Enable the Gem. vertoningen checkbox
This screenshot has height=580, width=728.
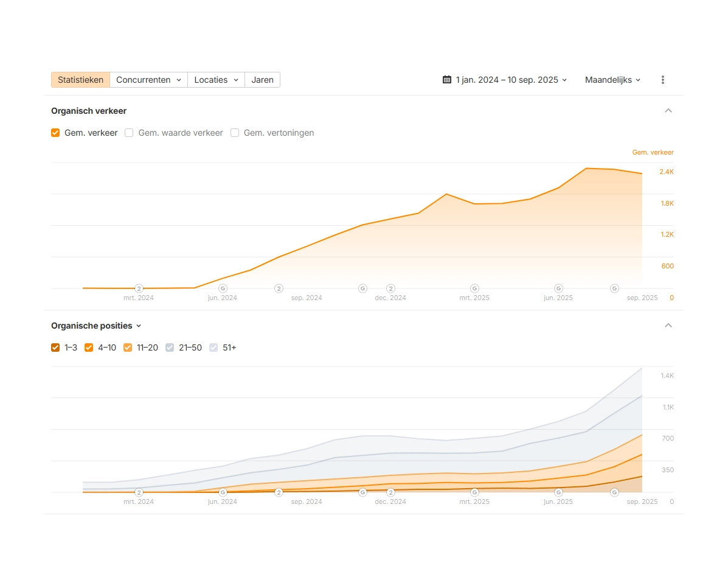[x=235, y=133]
